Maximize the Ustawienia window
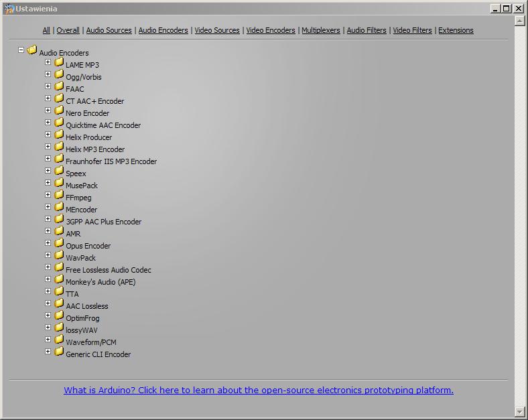The width and height of the screenshot is (528, 420). [507, 9]
